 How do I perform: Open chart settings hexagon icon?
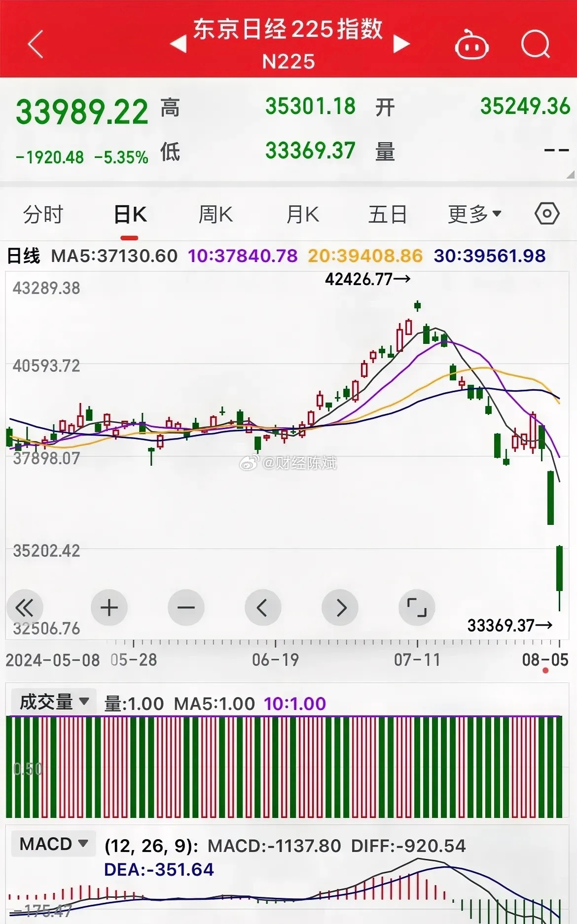546,214
